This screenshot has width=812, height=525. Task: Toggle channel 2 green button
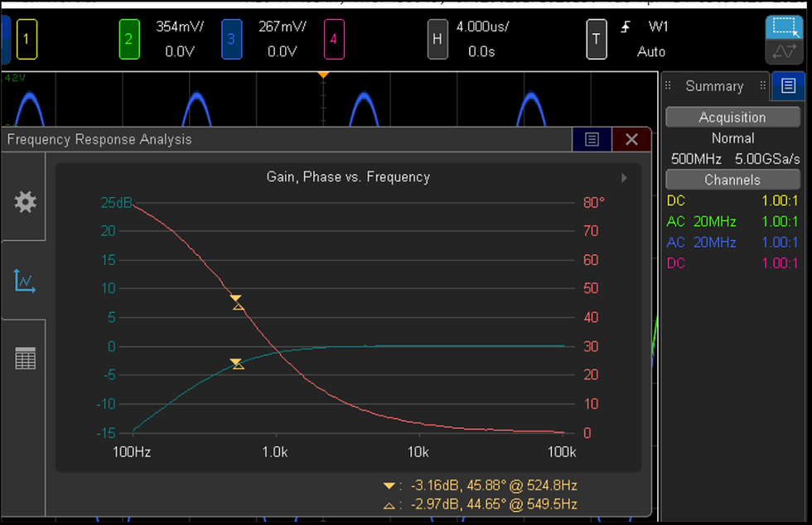point(129,40)
